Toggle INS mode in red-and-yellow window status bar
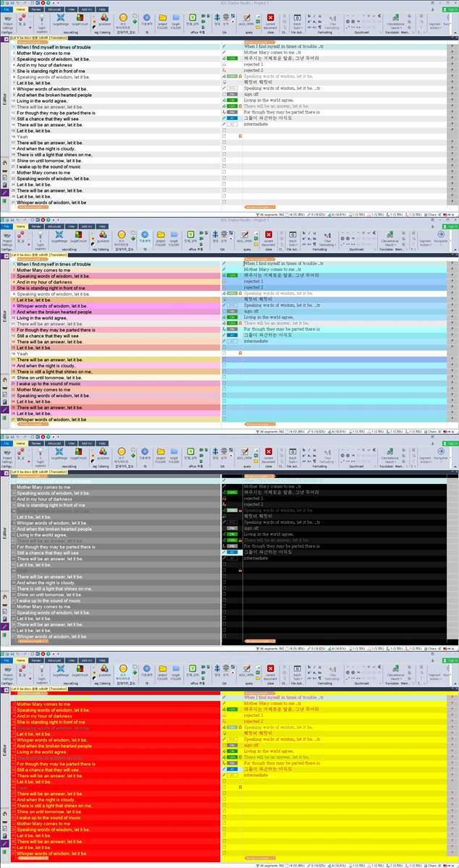Screen dimensions: 459x868 [282, 865]
